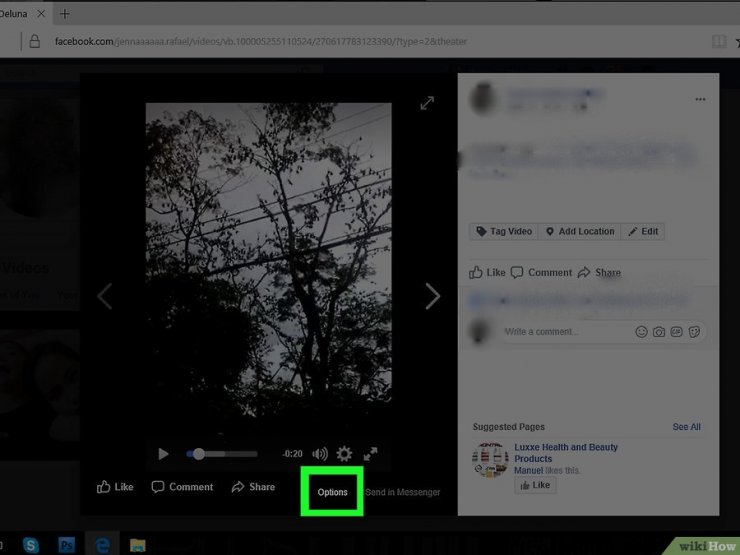
Task: Open File Explorer from taskbar
Action: click(138, 545)
